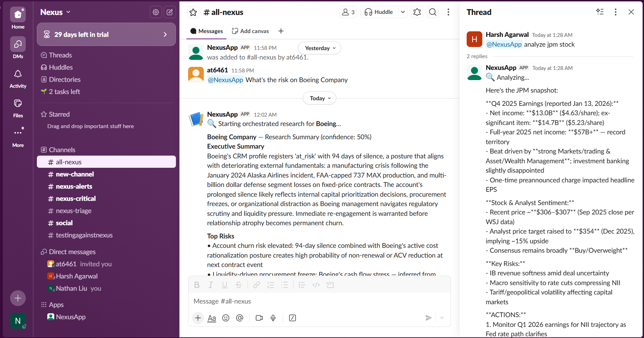Expand the Huddle options arrow
The height and width of the screenshot is (338, 644).
pyautogui.click(x=403, y=12)
